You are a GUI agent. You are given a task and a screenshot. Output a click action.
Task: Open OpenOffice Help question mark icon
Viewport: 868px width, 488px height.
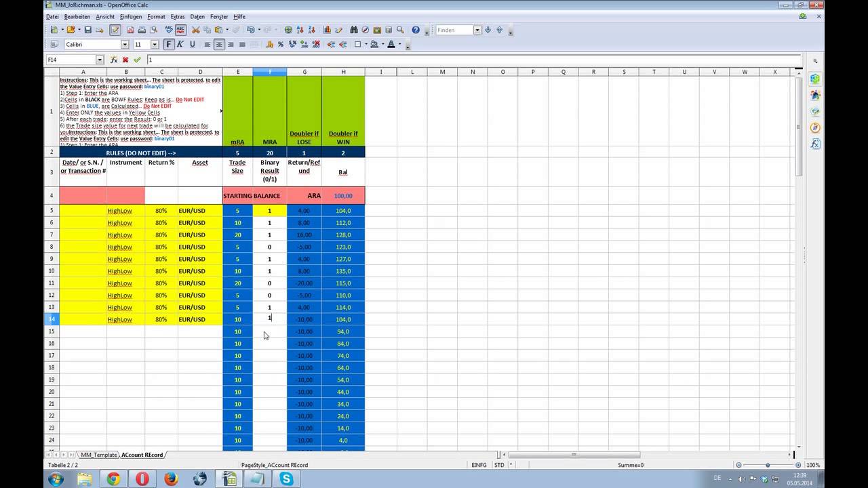point(416,30)
